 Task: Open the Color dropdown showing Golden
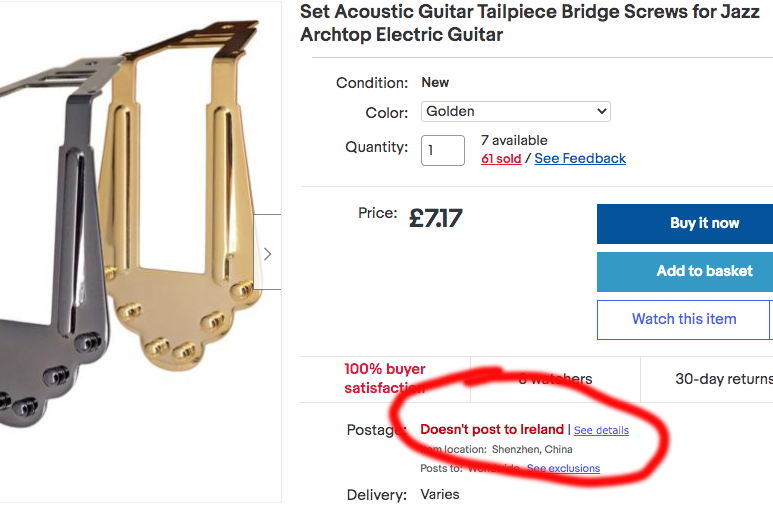515,112
